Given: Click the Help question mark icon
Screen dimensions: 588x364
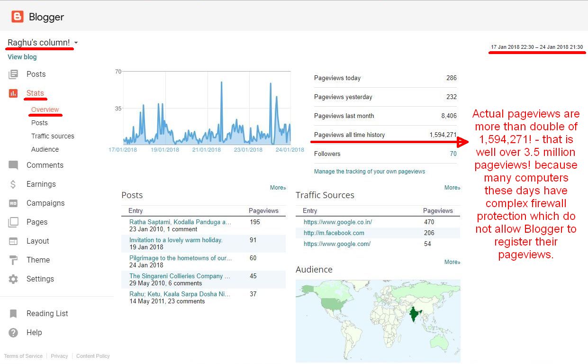Looking at the screenshot, I should coord(13,333).
